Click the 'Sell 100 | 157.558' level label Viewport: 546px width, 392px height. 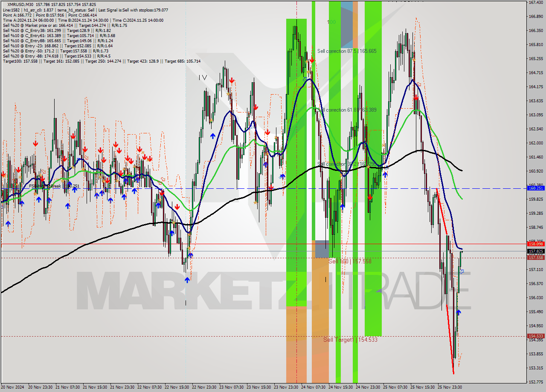click(350, 261)
